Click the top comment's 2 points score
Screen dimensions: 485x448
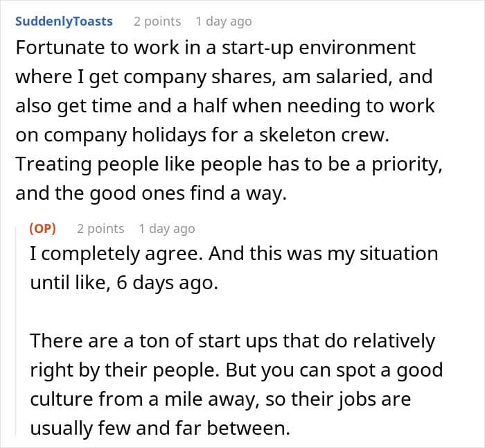157,21
